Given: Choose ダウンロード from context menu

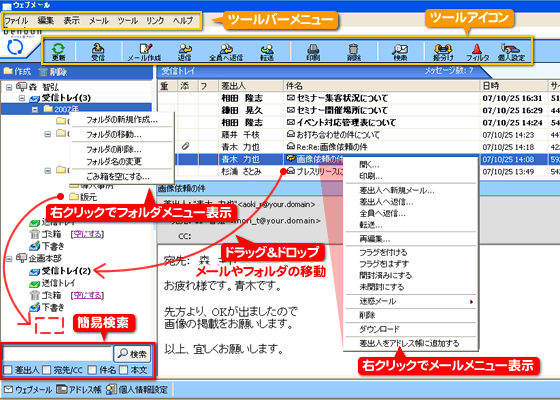Looking at the screenshot, I should click(411, 329).
